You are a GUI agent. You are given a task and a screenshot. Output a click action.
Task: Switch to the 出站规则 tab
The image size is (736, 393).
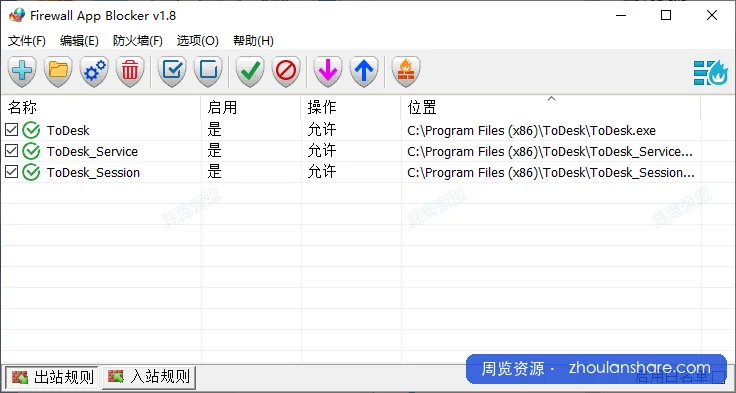pyautogui.click(x=52, y=377)
